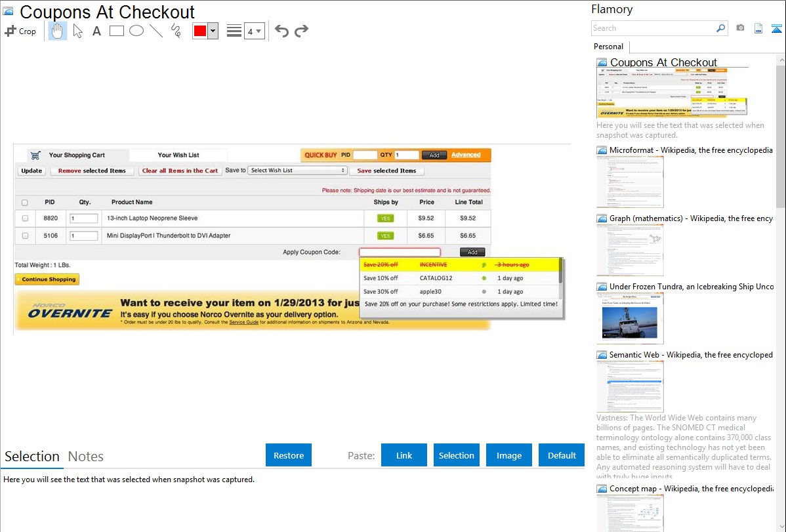
Task: Click the Apply Coupon Code input field
Action: (x=400, y=252)
